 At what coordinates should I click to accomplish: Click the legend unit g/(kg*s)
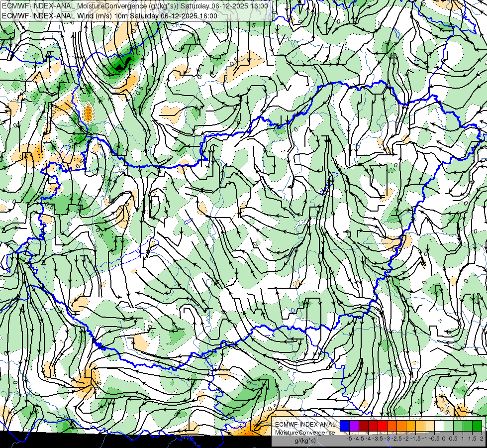pyautogui.click(x=305, y=441)
